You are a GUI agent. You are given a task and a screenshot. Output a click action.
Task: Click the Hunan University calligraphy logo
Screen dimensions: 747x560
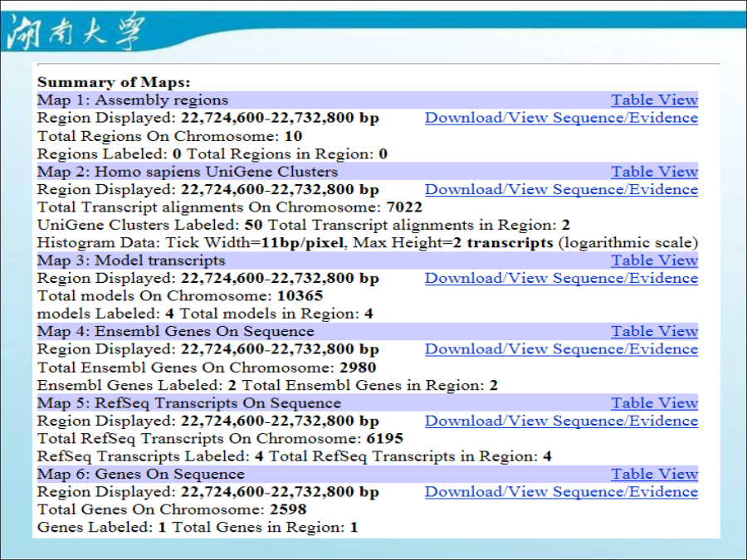pyautogui.click(x=76, y=32)
